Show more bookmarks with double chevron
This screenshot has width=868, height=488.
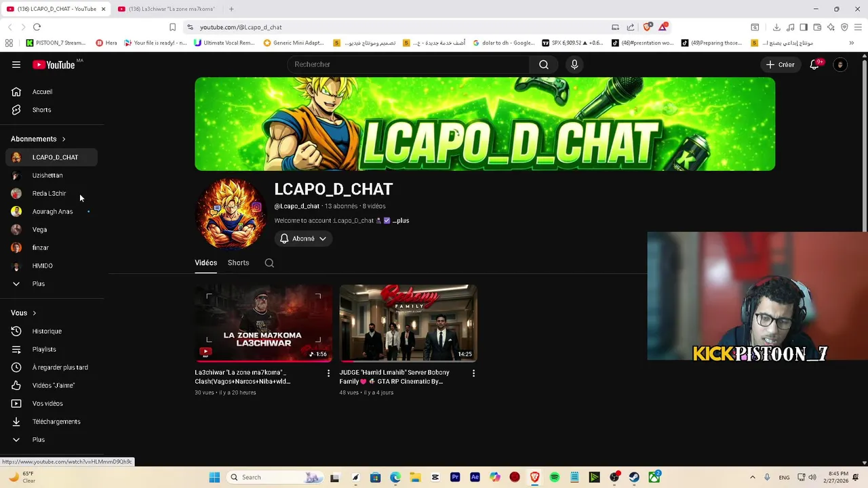click(x=852, y=43)
